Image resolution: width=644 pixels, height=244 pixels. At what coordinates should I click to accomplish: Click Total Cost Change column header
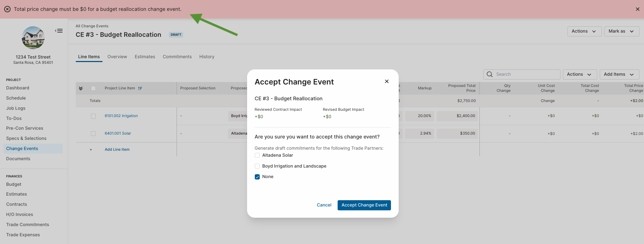[x=590, y=88]
